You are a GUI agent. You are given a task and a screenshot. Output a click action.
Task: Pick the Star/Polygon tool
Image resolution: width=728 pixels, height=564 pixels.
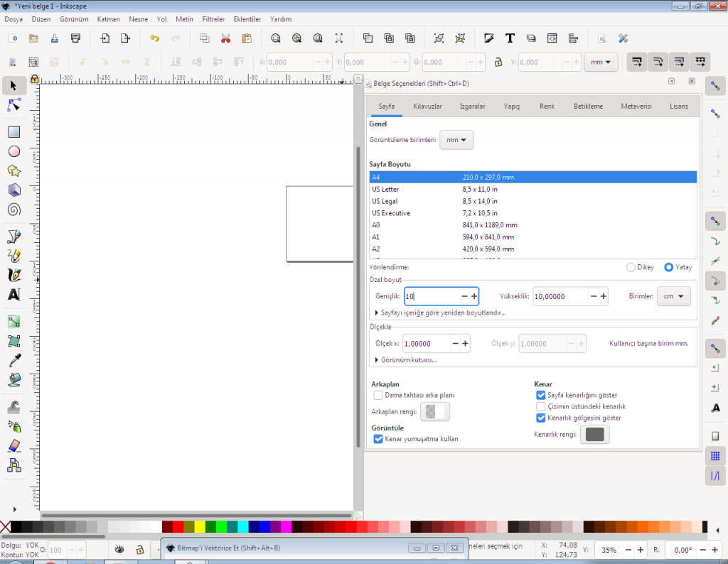click(x=14, y=170)
